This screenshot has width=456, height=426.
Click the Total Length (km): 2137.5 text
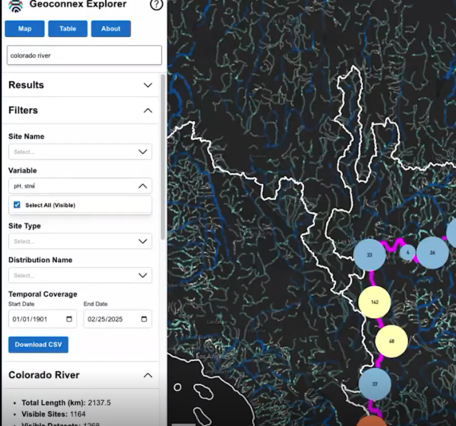coord(66,403)
